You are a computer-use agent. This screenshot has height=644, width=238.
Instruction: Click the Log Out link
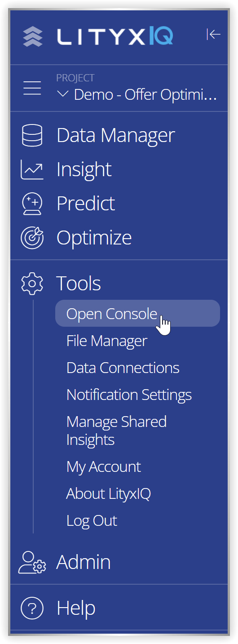92,520
